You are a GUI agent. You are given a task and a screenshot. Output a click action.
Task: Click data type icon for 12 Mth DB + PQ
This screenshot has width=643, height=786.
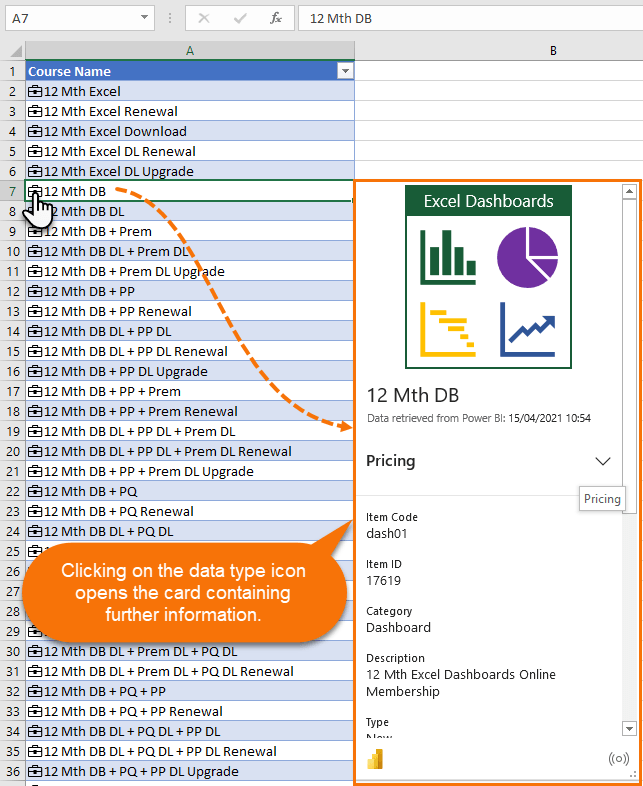click(x=35, y=492)
